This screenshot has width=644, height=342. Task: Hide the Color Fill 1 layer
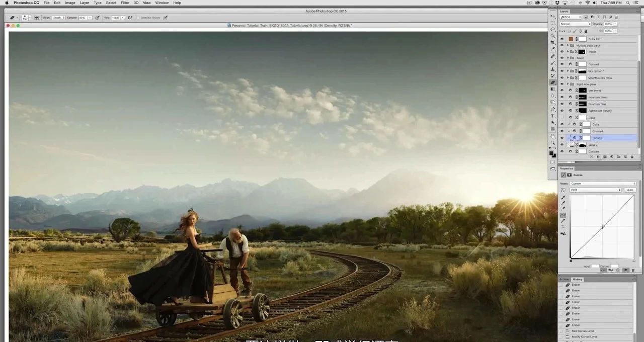point(562,39)
